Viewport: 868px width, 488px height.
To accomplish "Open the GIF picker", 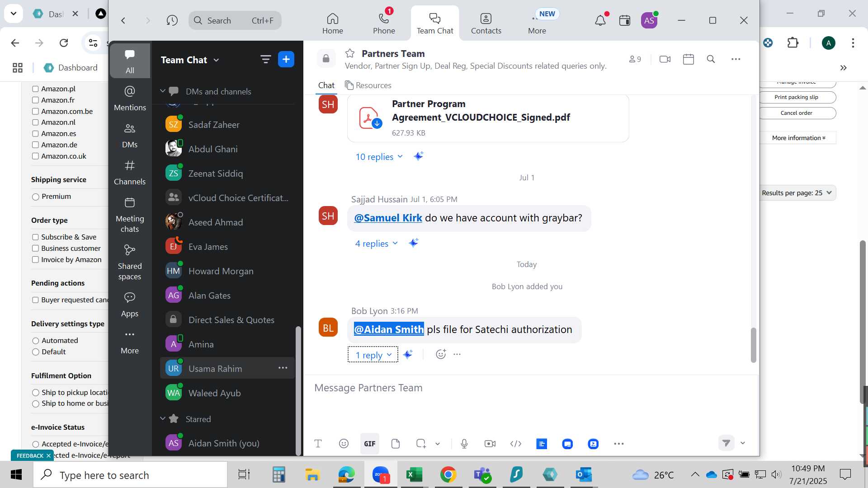I will (x=370, y=444).
